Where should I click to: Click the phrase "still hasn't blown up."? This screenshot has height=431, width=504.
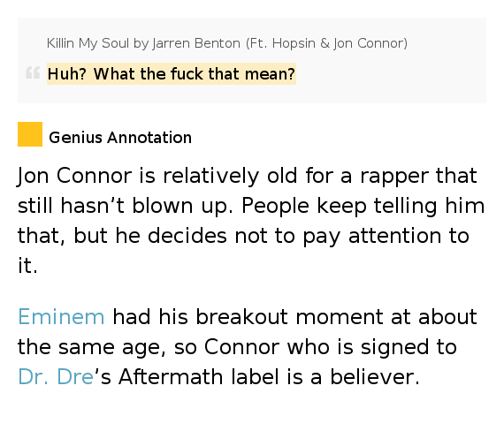click(125, 206)
